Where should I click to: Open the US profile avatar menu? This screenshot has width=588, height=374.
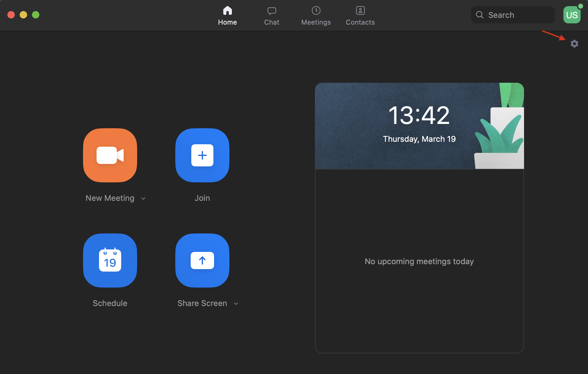(572, 15)
